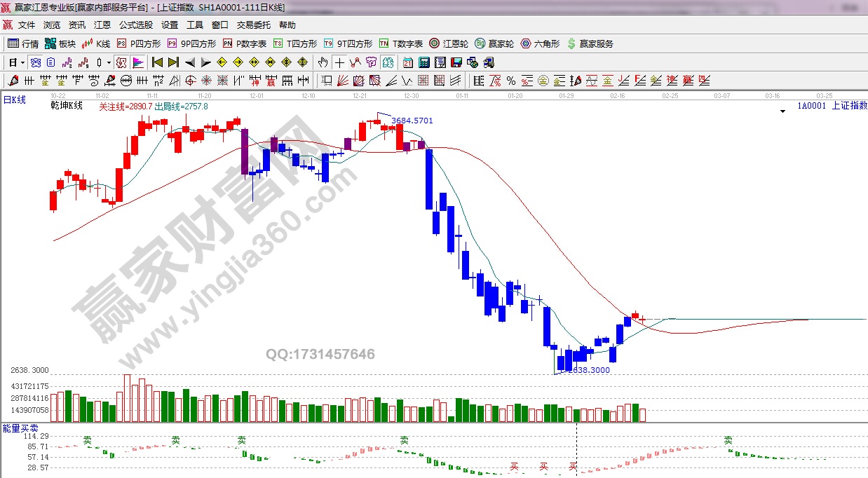Open the 公式选股 menu
Screen dimensions: 868x478
click(x=135, y=25)
